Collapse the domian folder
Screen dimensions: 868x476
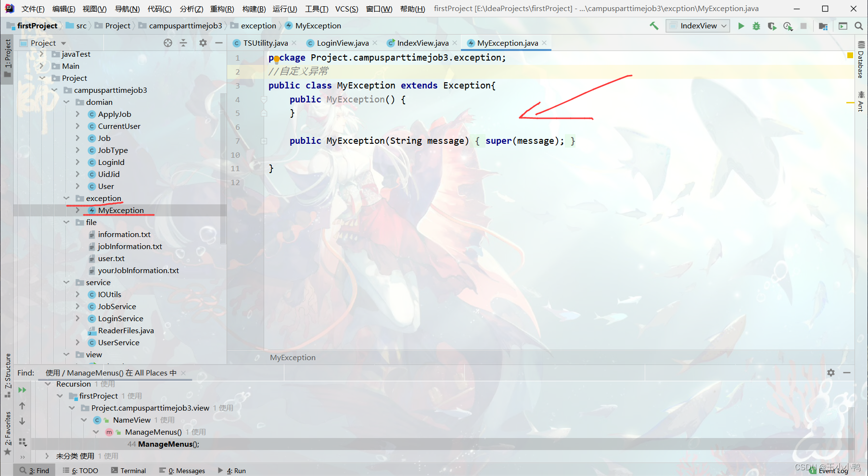(66, 102)
